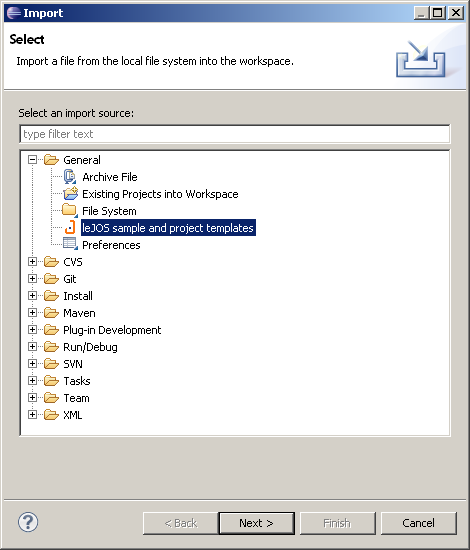Select the File System folder icon
The image size is (470, 550).
click(70, 210)
